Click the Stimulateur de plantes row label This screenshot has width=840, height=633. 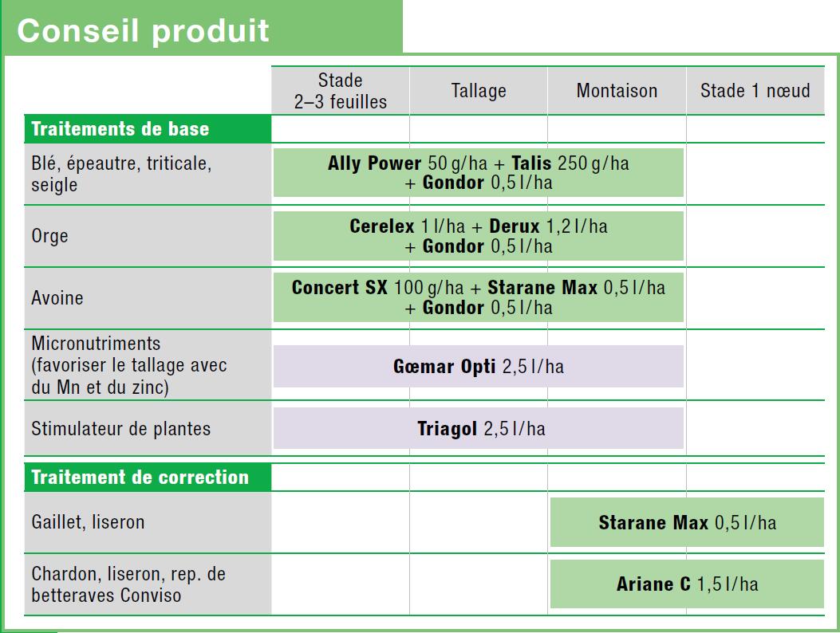coord(120,429)
